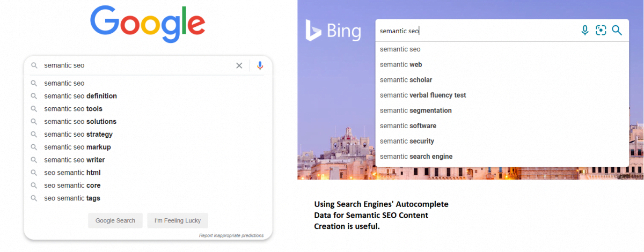Select Bing suggestion 'semantic security'
The width and height of the screenshot is (644, 252).
point(407,141)
